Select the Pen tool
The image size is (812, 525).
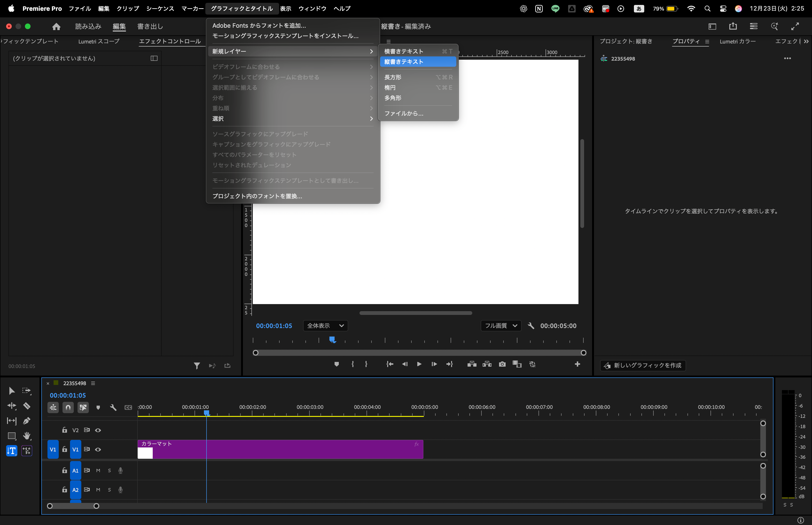click(x=27, y=421)
